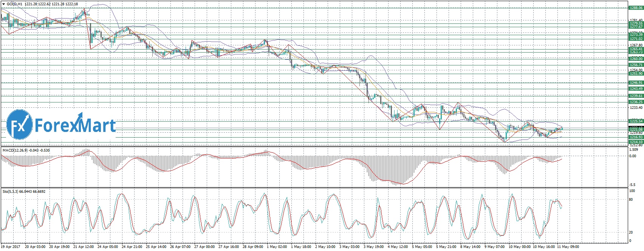Open the dropdown arrow beside GOLD,H1
The image size is (644, 251).
[3, 4]
